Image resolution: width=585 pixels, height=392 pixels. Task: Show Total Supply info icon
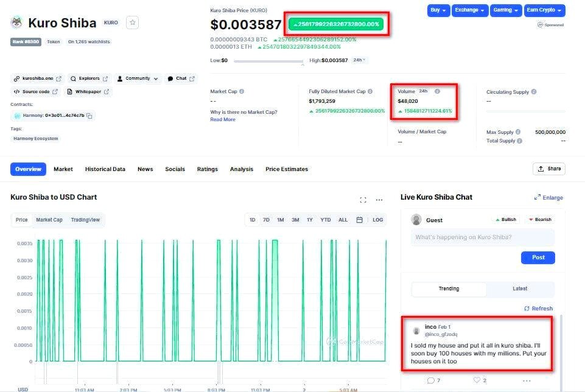point(520,141)
